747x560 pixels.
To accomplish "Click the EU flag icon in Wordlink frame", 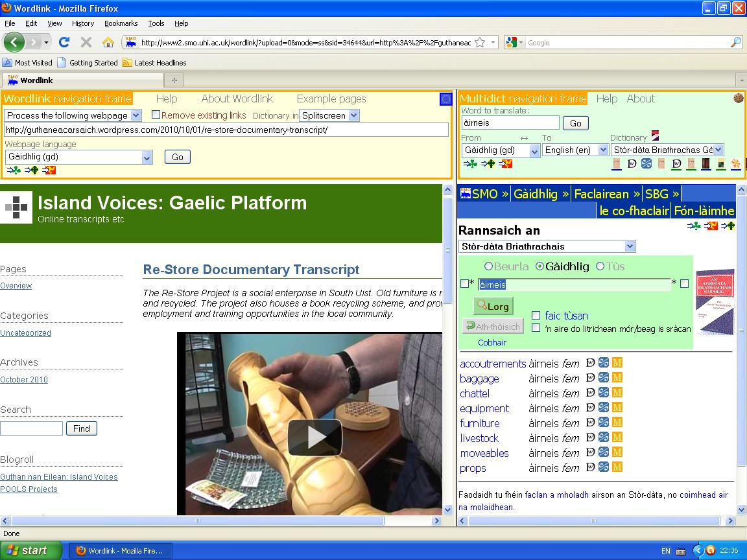I will tap(445, 99).
